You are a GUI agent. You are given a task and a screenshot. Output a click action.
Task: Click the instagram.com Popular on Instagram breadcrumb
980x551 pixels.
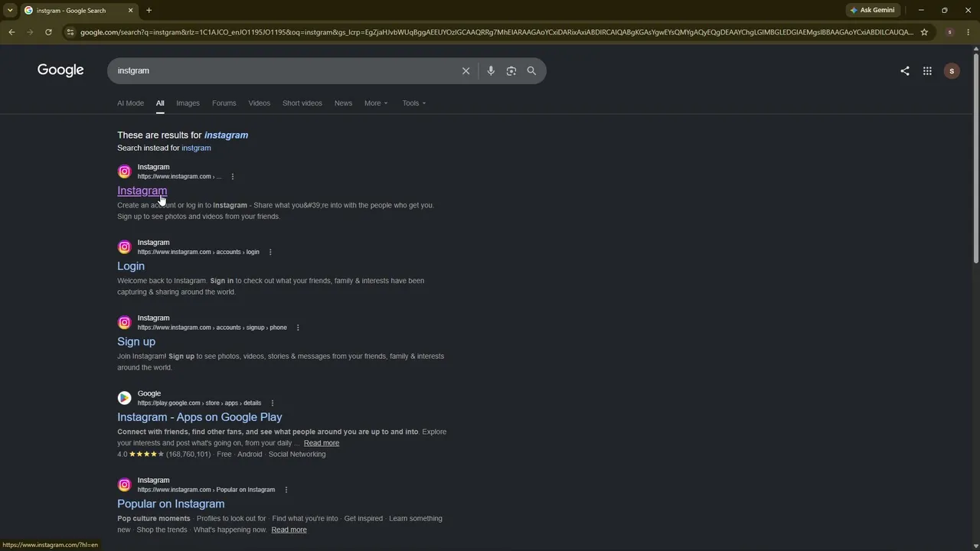(x=206, y=490)
